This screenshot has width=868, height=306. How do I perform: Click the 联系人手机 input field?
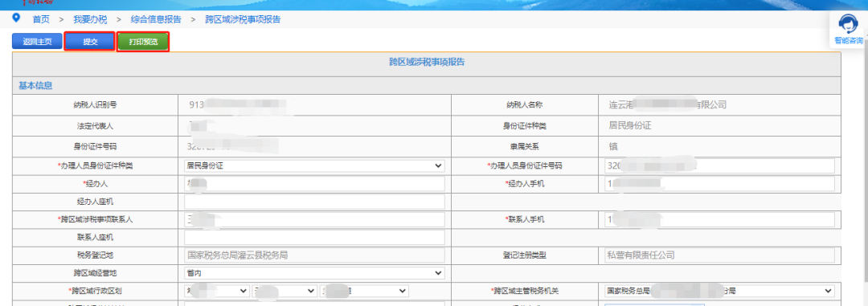coord(719,220)
